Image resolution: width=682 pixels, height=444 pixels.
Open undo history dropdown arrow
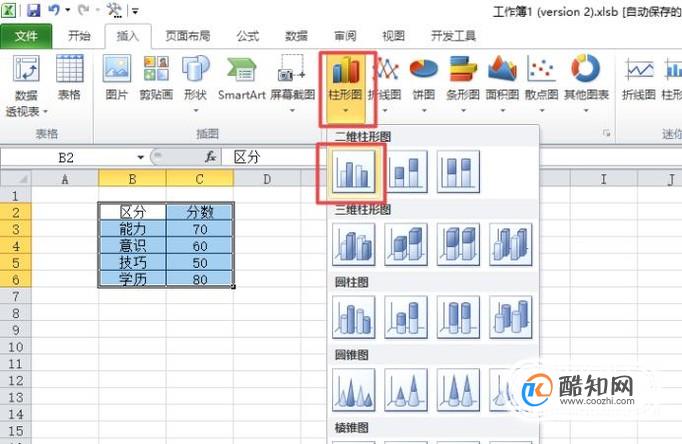pos(67,10)
